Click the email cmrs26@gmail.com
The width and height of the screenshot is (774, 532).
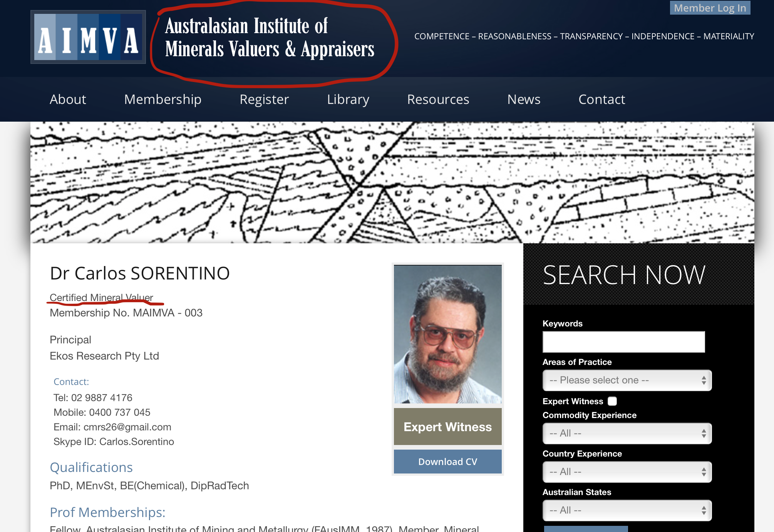coord(127,427)
